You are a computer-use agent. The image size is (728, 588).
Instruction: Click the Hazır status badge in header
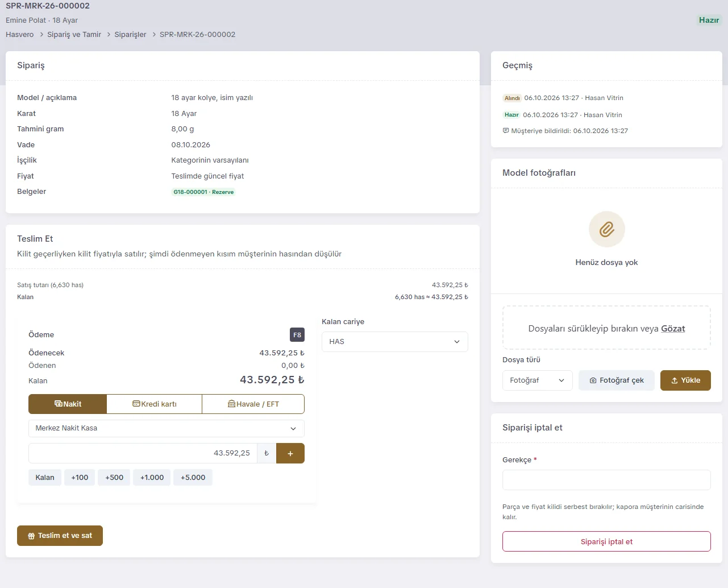click(x=709, y=20)
